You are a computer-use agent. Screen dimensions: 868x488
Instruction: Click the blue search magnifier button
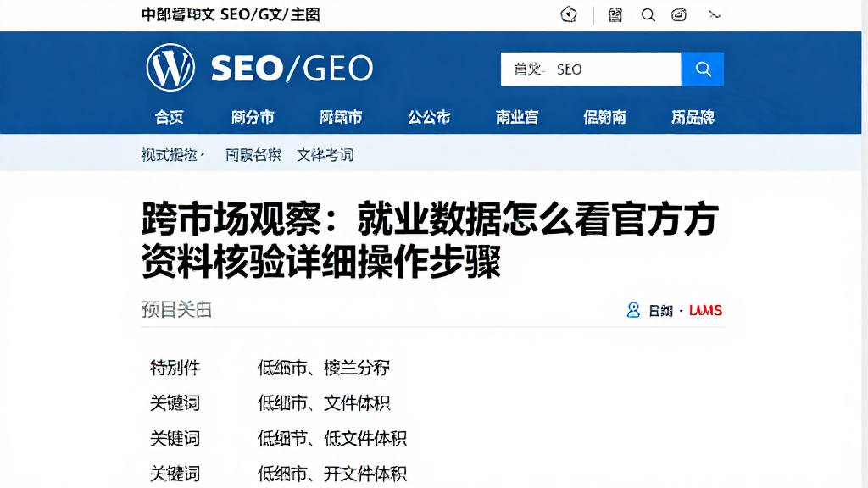[x=703, y=69]
